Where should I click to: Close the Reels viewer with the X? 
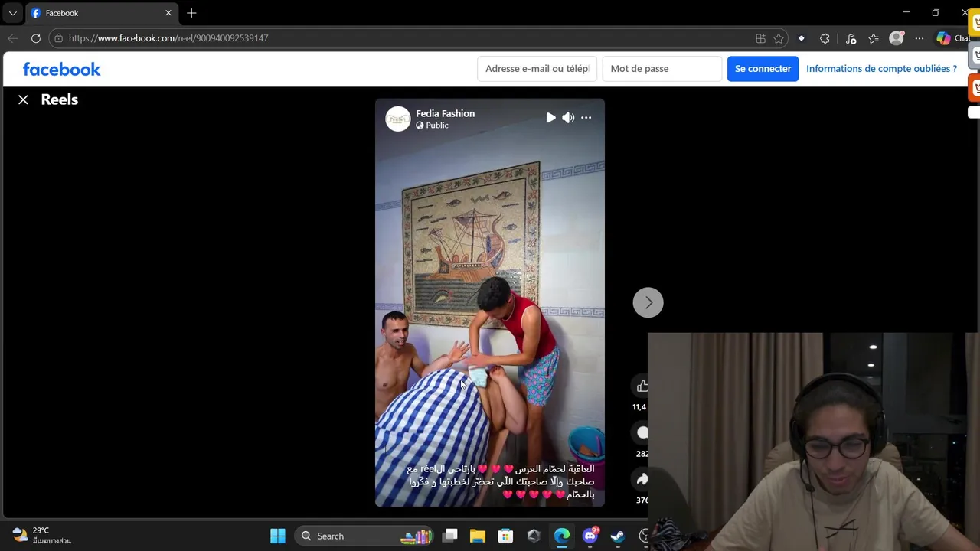click(x=23, y=99)
